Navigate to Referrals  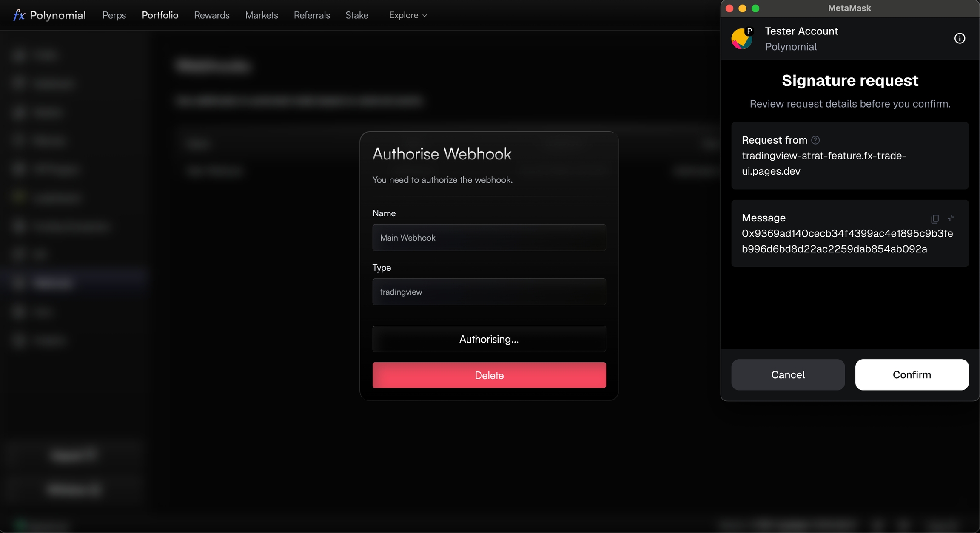tap(312, 15)
